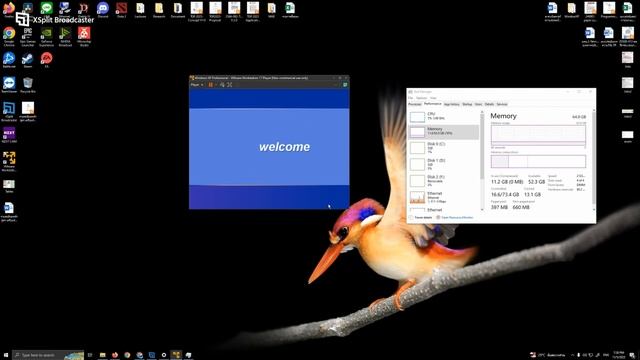Select Disk 2 in the performance list

444,181
